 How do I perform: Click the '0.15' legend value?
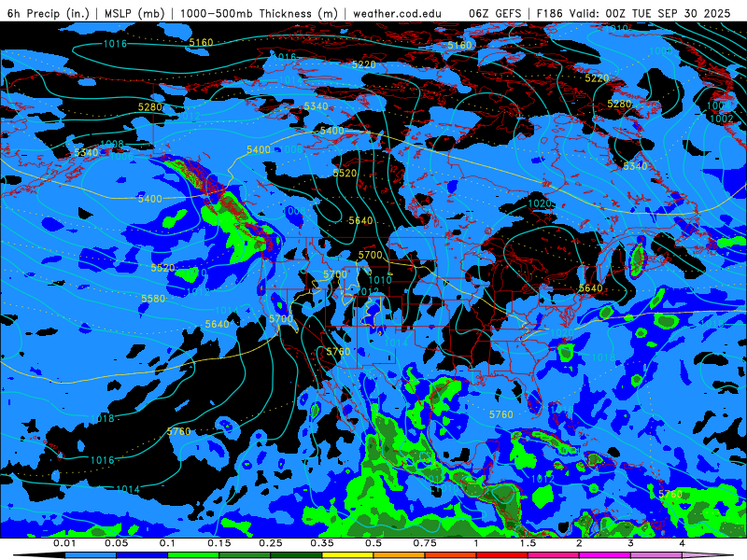pos(219,543)
